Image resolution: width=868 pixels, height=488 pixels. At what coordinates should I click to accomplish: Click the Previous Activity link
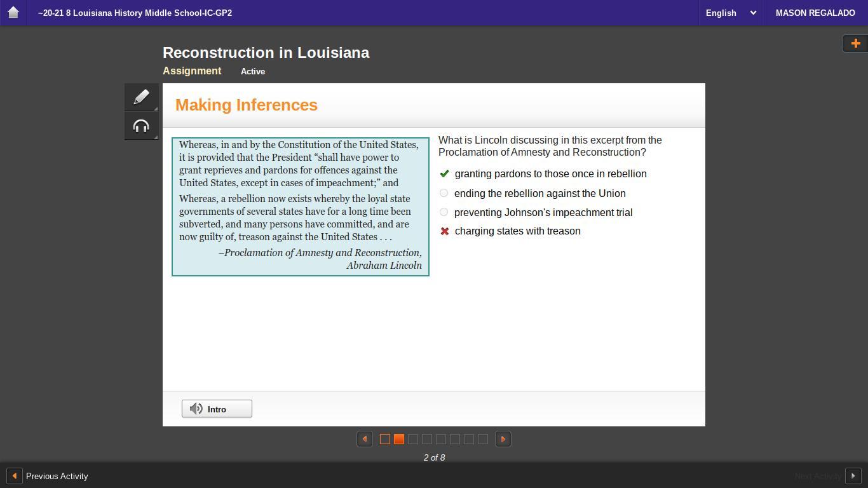click(57, 476)
